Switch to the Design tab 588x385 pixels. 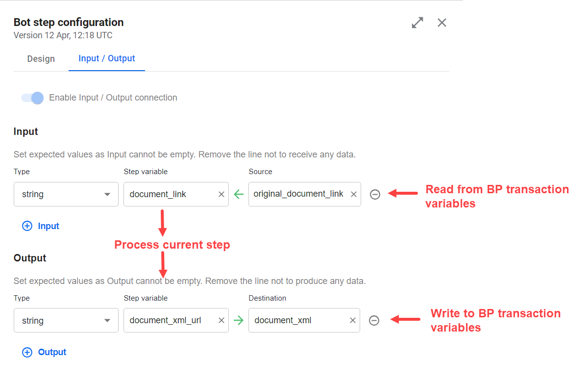41,59
